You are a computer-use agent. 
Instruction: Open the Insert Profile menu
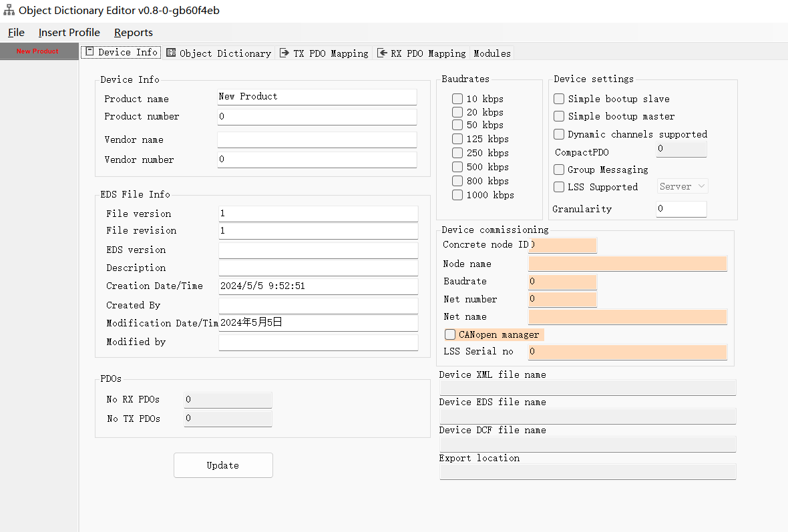click(69, 32)
